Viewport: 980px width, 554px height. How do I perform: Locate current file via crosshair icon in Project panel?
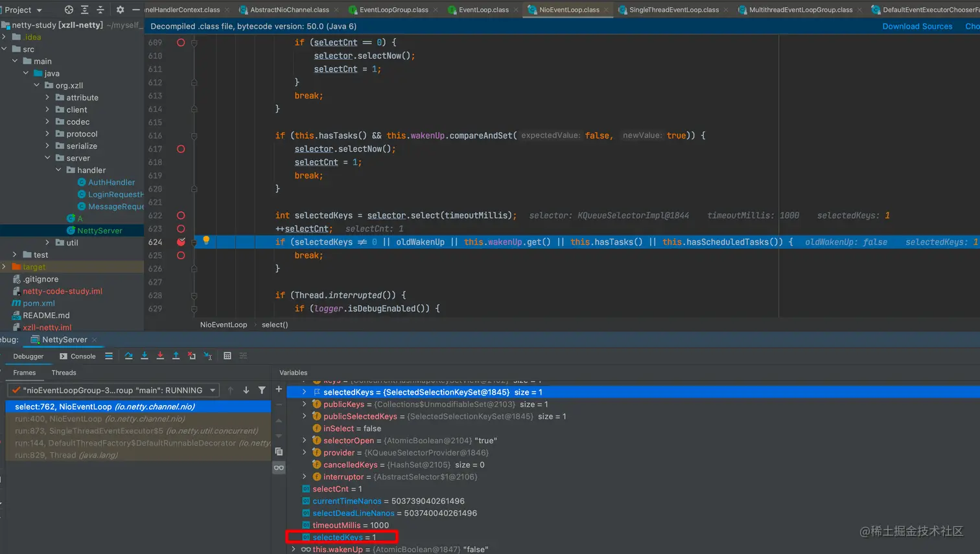[69, 10]
